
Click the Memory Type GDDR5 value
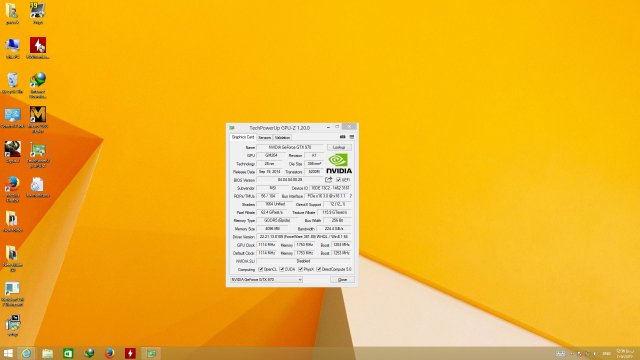click(x=277, y=220)
